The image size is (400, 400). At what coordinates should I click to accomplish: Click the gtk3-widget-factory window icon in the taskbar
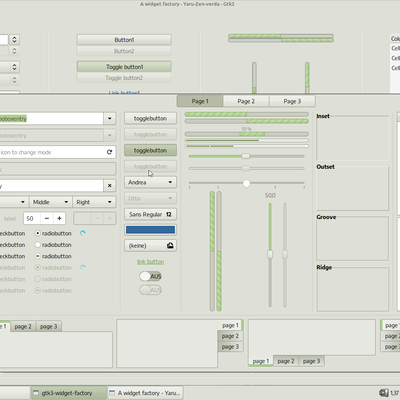pyautogui.click(x=36, y=393)
